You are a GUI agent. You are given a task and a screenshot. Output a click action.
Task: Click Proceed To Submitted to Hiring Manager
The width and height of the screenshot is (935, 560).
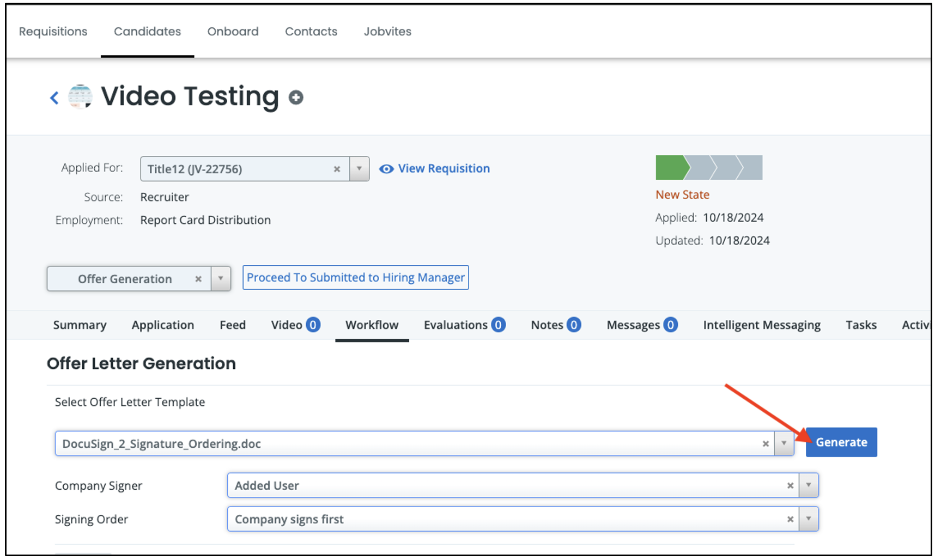355,278
